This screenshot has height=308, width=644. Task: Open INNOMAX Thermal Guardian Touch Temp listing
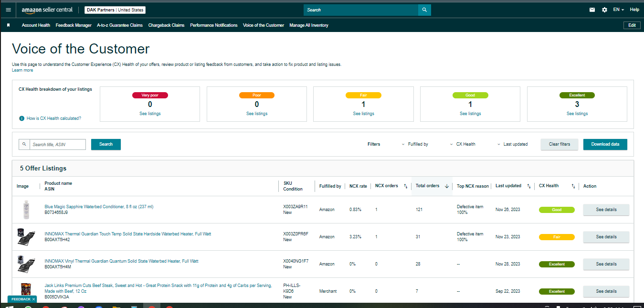pyautogui.click(x=127, y=234)
